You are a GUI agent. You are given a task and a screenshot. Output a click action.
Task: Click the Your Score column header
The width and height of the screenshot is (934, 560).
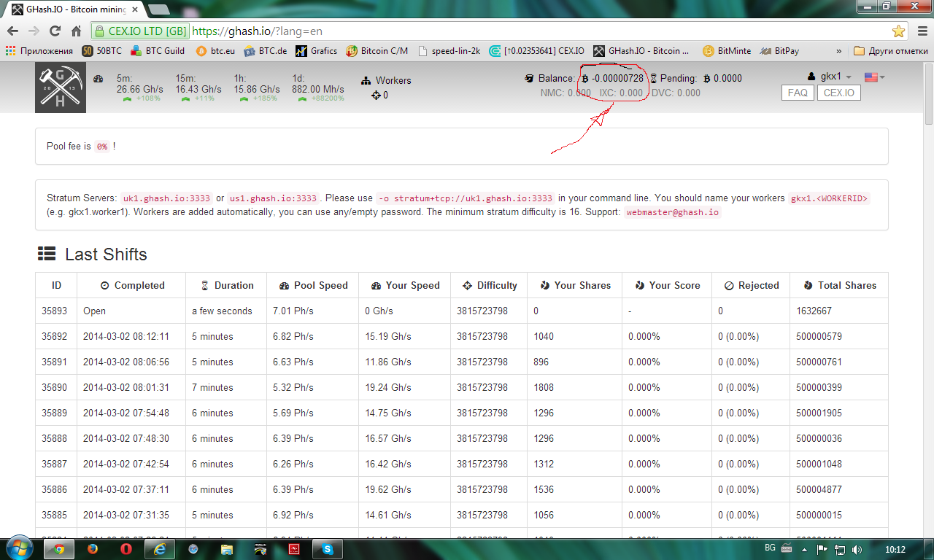[x=668, y=285]
